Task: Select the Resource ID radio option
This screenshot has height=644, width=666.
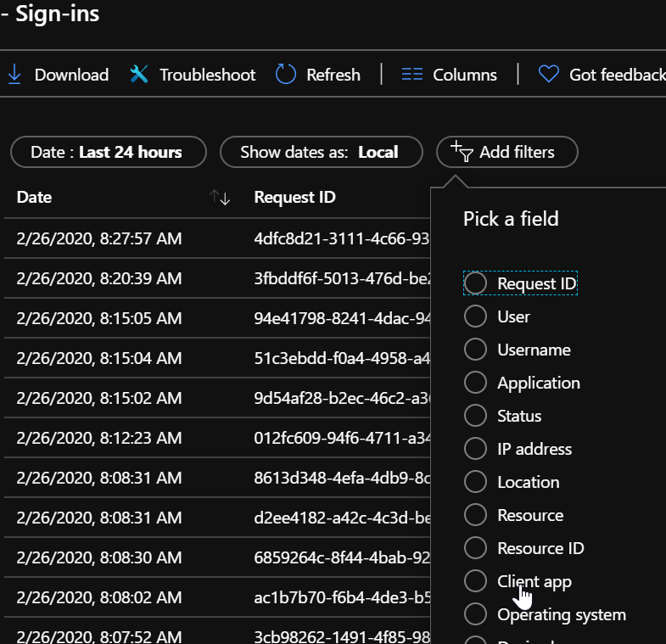Action: 475,548
